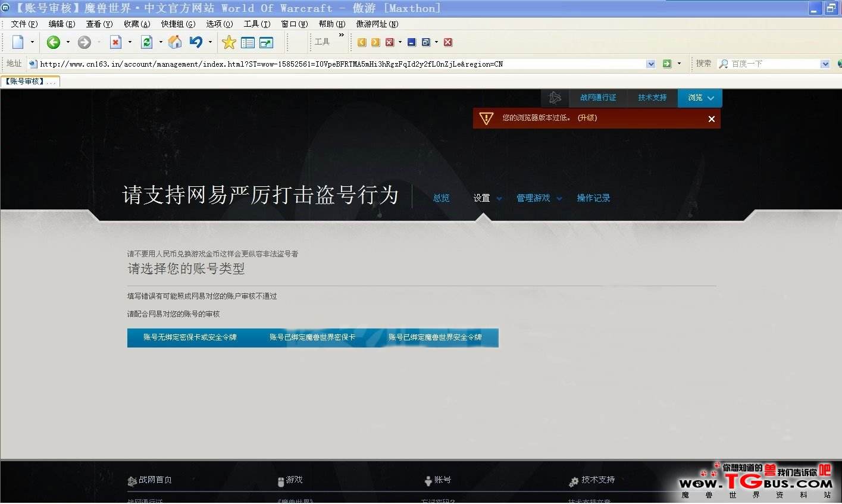This screenshot has width=842, height=504.
Task: Stop page loading with the red X page icon
Action: click(x=116, y=42)
